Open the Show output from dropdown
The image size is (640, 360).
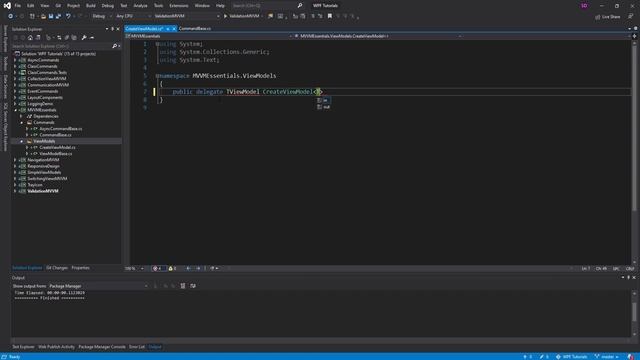pyautogui.click(x=98, y=286)
